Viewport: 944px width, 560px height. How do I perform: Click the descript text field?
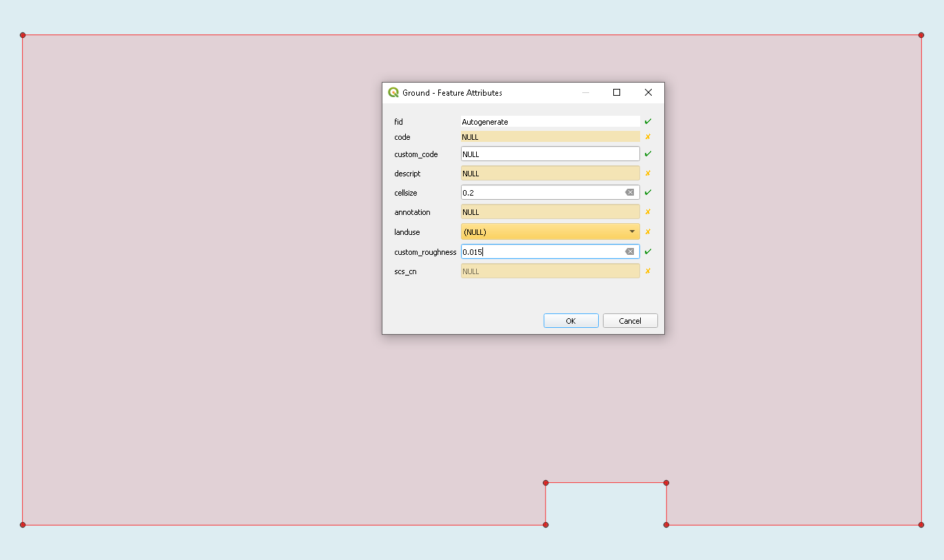[550, 174]
